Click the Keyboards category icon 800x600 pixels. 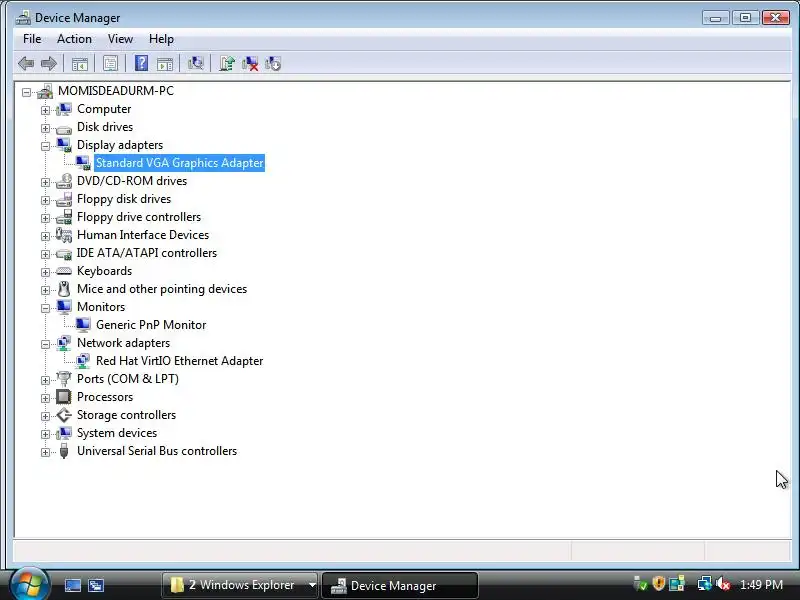[x=64, y=271]
